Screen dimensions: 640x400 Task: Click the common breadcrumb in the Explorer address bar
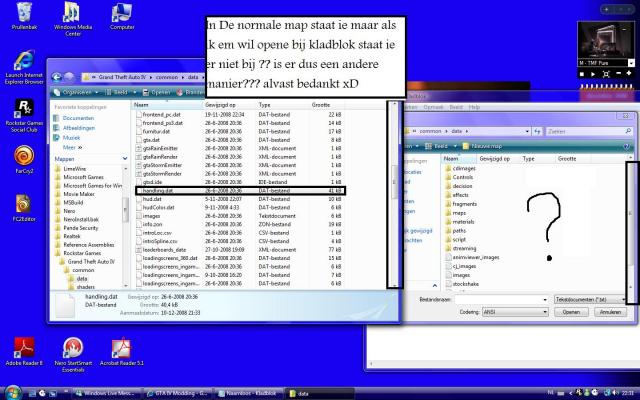(167, 77)
